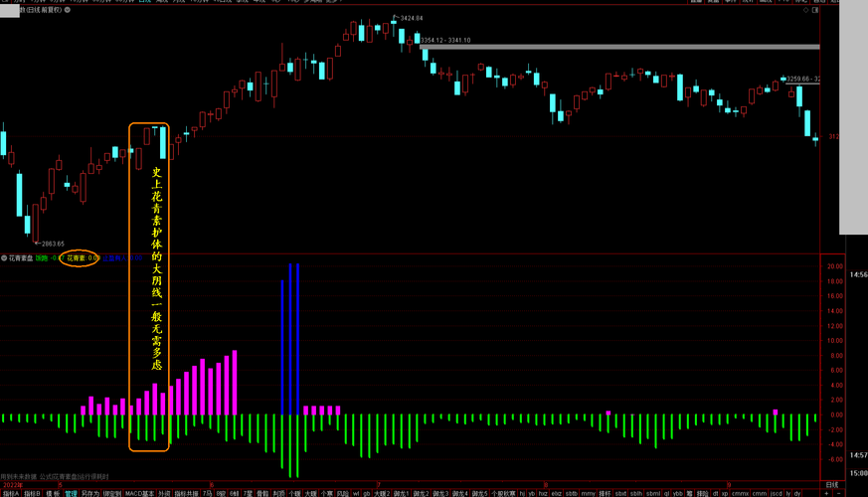Select the ly indicator tab
This screenshot has width=868, height=497.
[x=788, y=493]
